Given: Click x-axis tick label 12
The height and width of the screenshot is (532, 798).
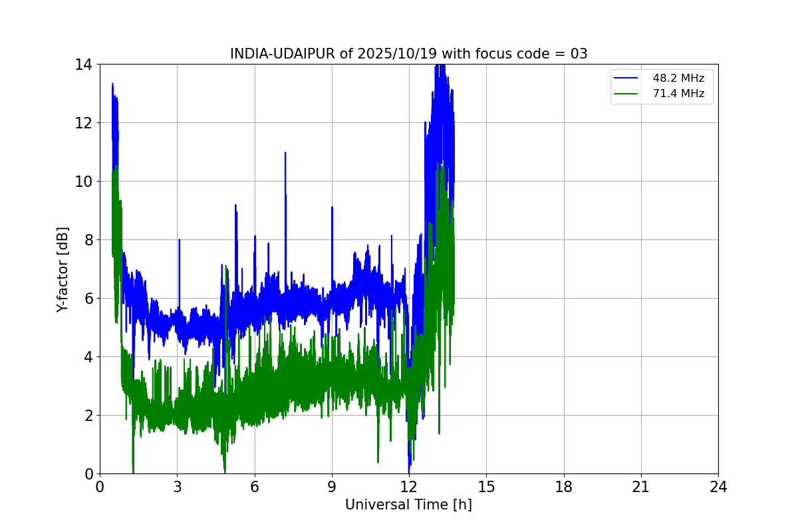Looking at the screenshot, I should tap(409, 487).
